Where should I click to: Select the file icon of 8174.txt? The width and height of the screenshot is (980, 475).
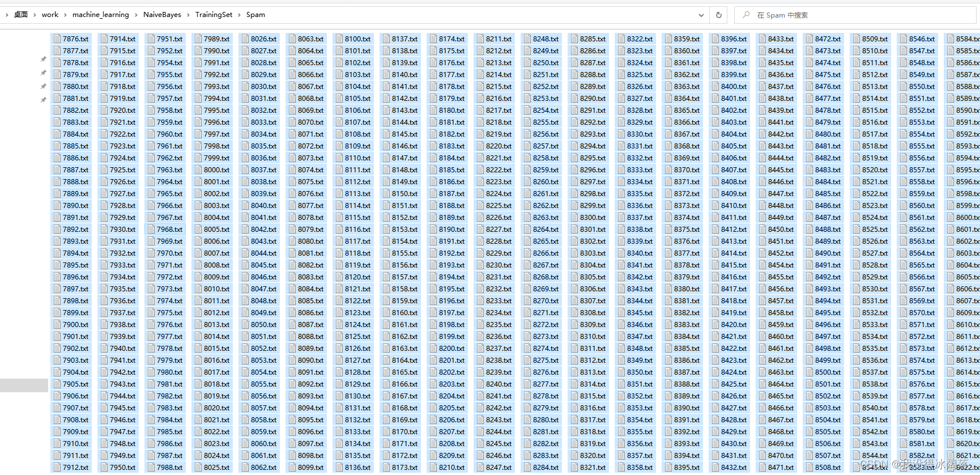pyautogui.click(x=433, y=39)
